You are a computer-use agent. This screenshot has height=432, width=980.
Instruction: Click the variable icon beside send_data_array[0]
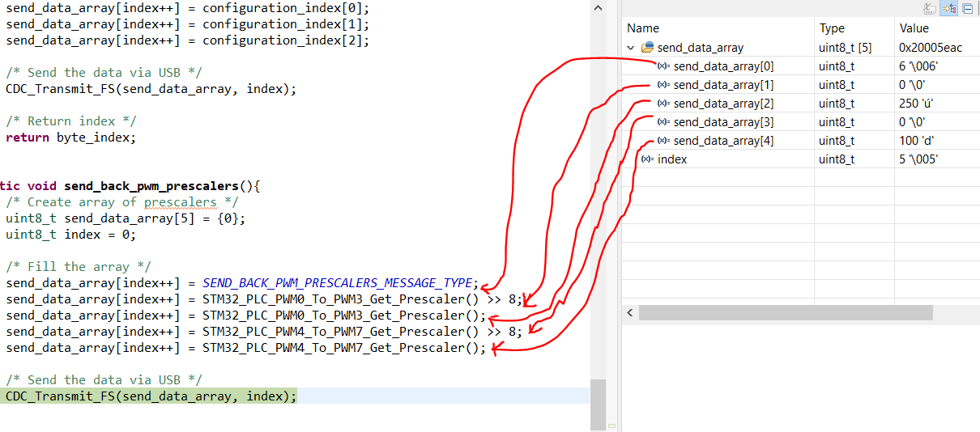(663, 66)
